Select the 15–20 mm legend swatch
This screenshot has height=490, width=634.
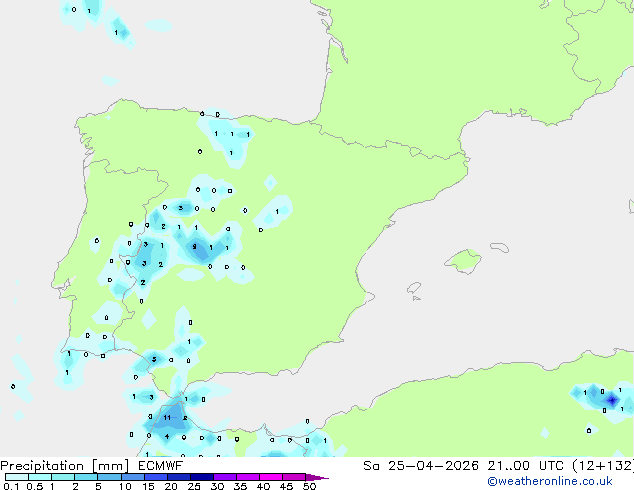click(156, 477)
